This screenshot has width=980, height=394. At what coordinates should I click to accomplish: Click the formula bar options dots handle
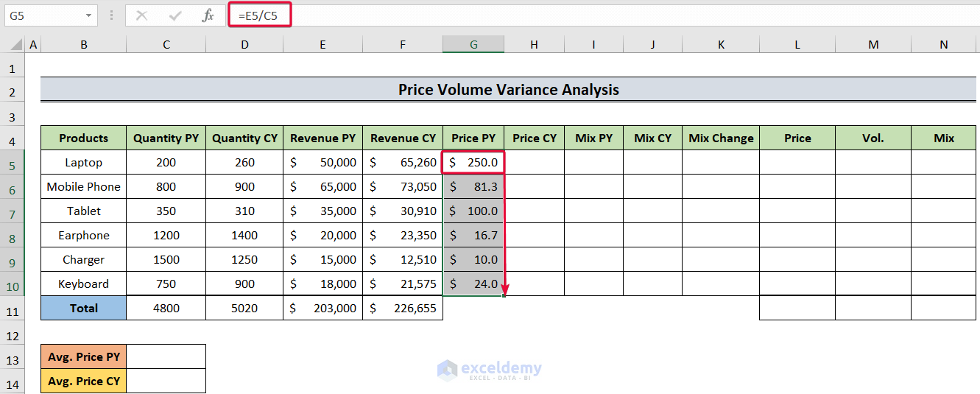point(111,15)
